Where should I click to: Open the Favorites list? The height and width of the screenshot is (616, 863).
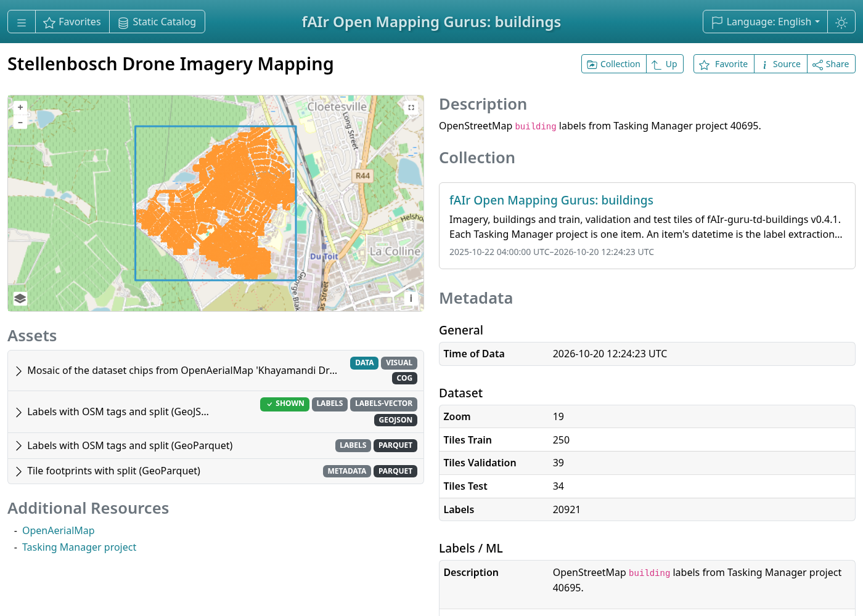pos(72,22)
